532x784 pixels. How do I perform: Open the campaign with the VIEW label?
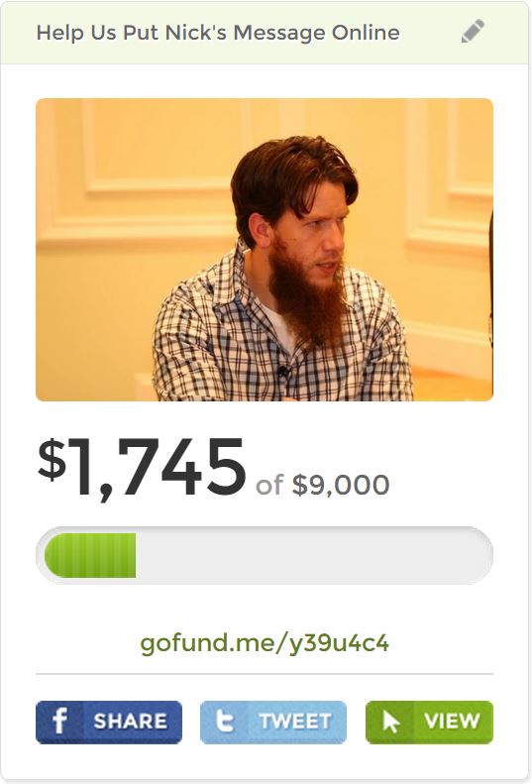[x=452, y=721]
